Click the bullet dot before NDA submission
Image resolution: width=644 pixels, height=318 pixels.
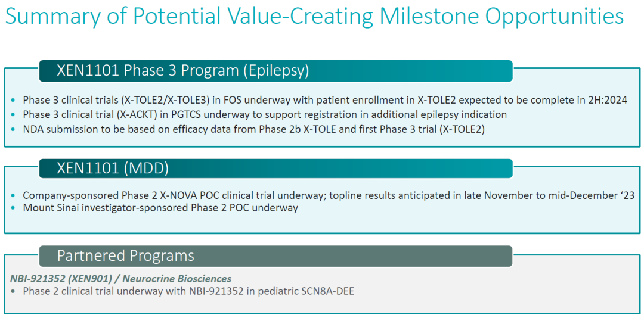click(14, 129)
